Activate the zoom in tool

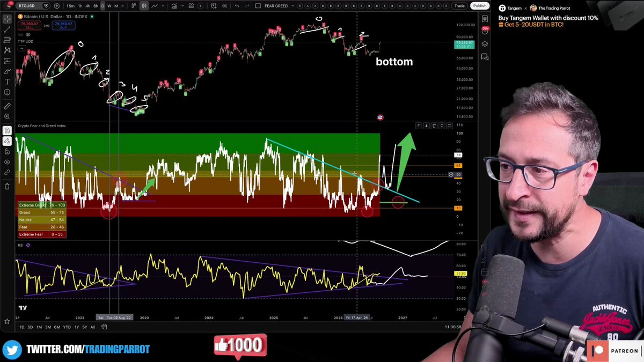pyautogui.click(x=7, y=116)
